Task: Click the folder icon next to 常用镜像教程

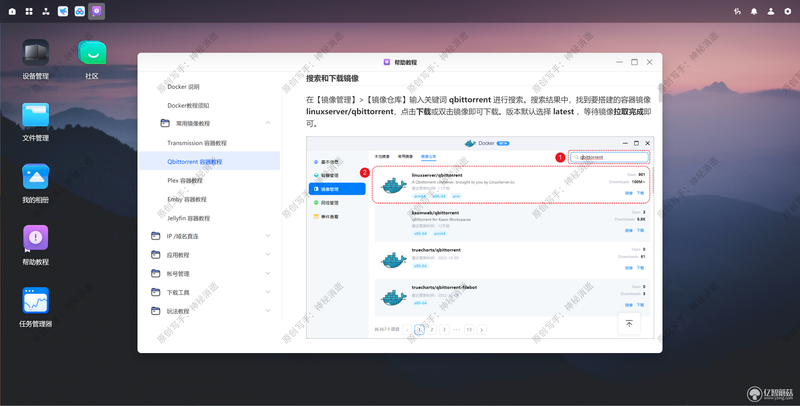Action: tap(165, 123)
